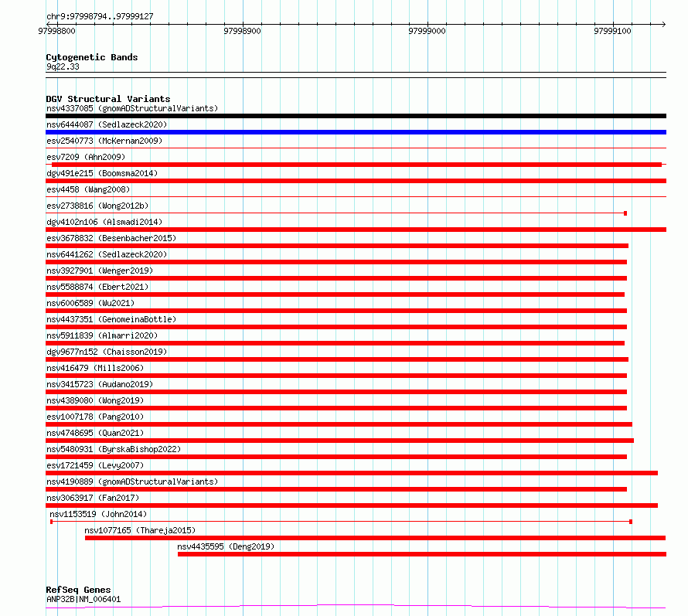Click nsv5588874 (Ebert2021) label
The width and height of the screenshot is (688, 616).
[x=97, y=287]
